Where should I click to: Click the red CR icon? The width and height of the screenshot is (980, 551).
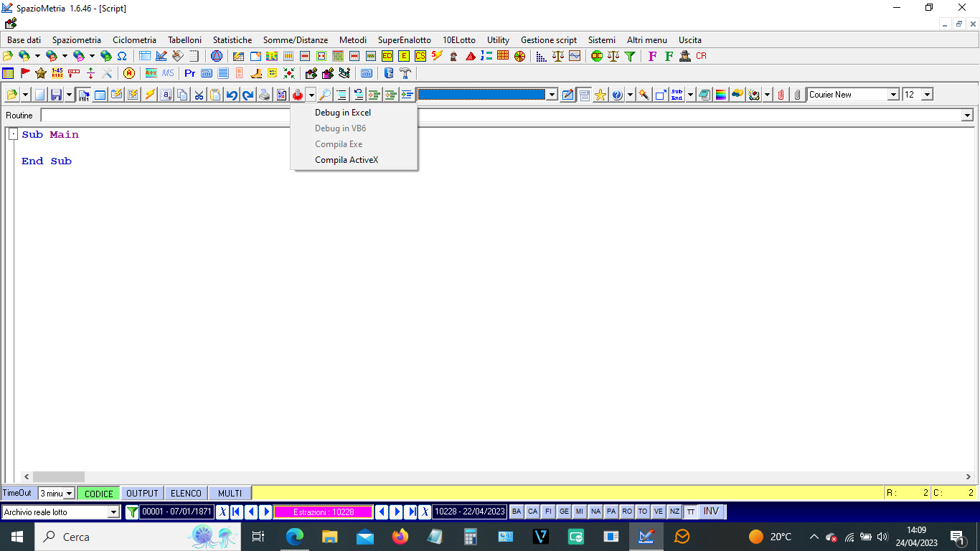point(702,56)
